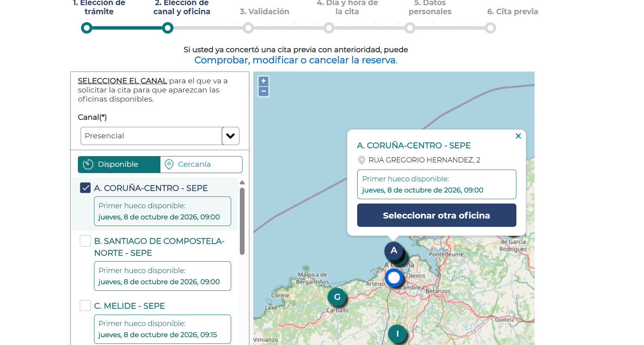Select A. CORUÑA-CENTRO - SEPE office name in list
Image resolution: width=644 pixels, height=345 pixels.
pos(151,188)
